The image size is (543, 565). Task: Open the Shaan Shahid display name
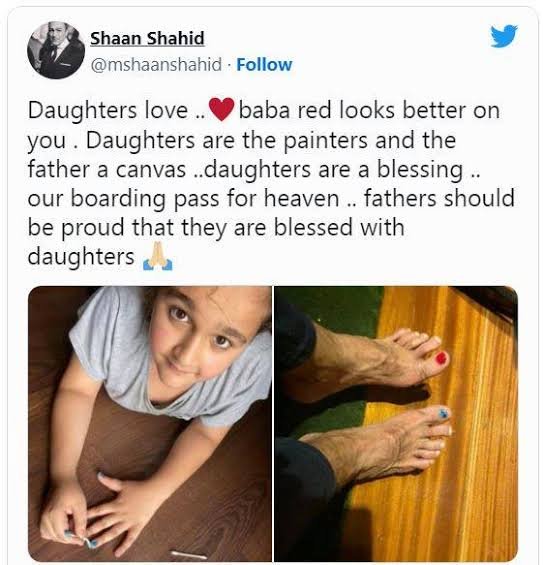[x=147, y=38]
